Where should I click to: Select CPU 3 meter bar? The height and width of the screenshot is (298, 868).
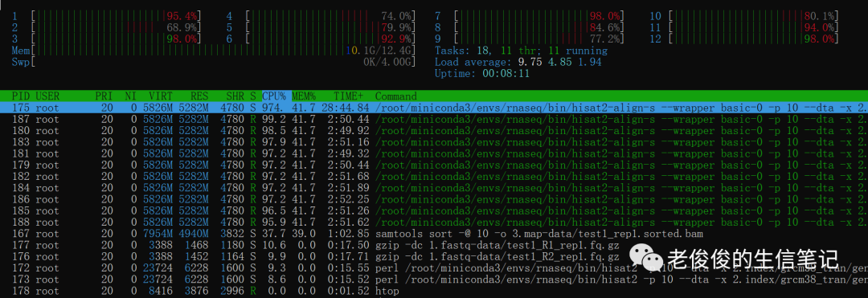click(106, 39)
